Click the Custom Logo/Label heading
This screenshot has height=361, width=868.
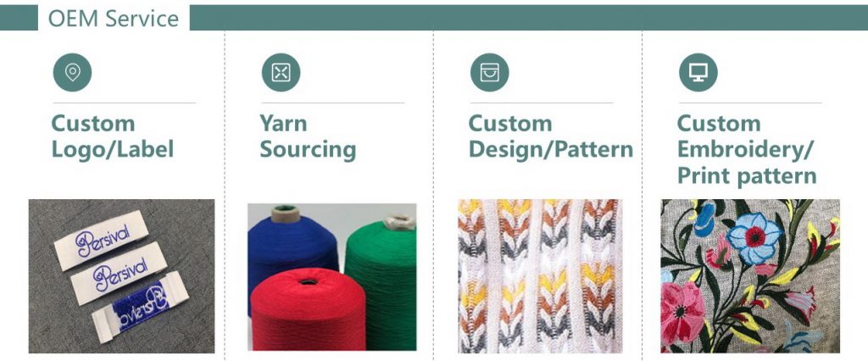(113, 136)
